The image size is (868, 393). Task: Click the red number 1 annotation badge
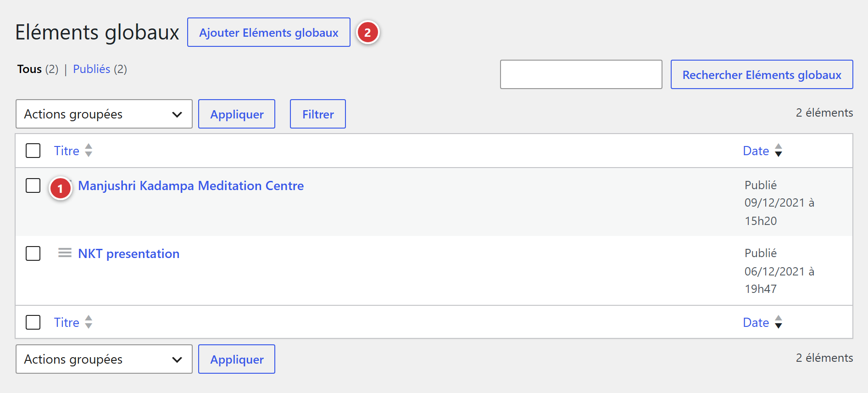coord(60,189)
